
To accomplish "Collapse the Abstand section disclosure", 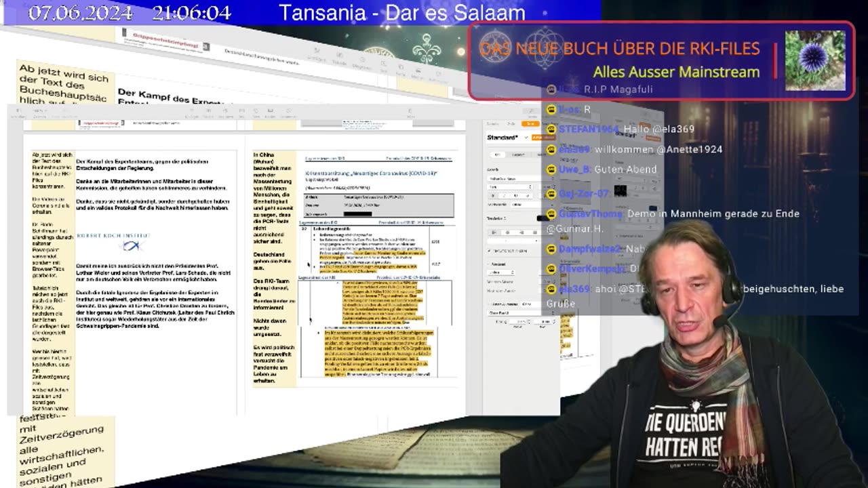I will pyautogui.click(x=489, y=264).
